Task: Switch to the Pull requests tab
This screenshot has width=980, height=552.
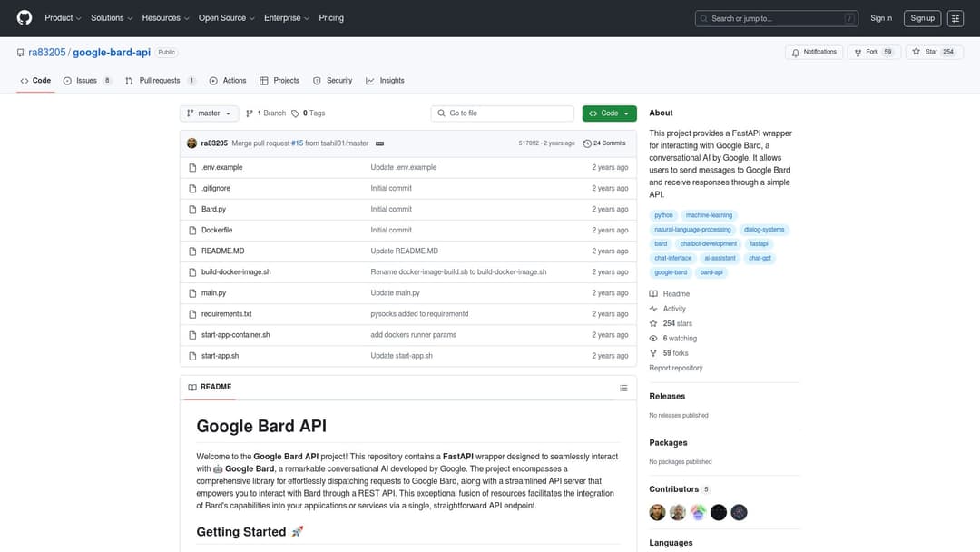Action: (160, 81)
